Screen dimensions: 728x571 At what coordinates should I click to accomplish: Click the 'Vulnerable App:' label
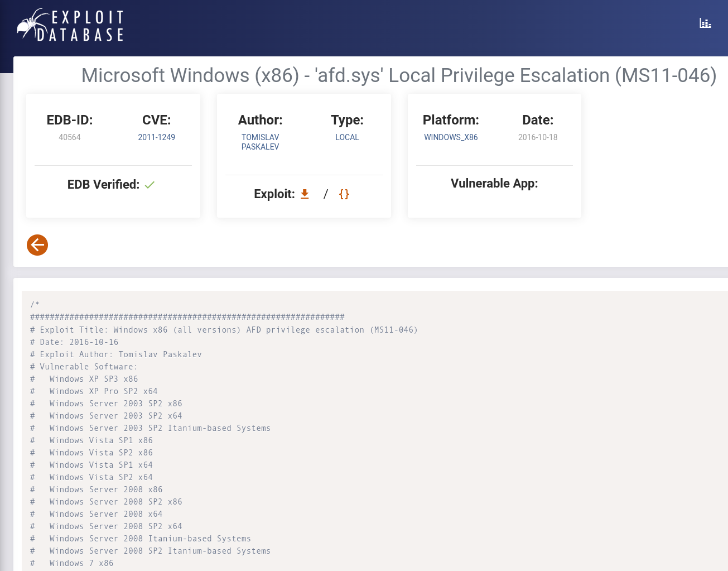point(494,183)
